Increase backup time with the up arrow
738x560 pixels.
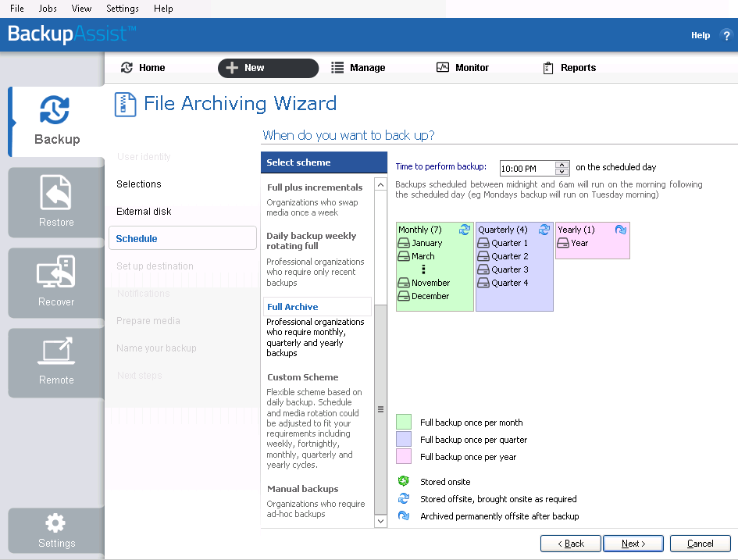pyautogui.click(x=562, y=165)
